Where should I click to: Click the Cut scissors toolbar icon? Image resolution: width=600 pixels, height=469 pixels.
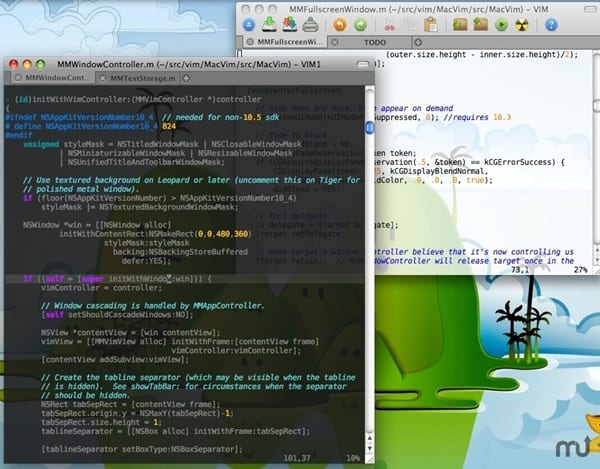pyautogui.click(x=390, y=26)
